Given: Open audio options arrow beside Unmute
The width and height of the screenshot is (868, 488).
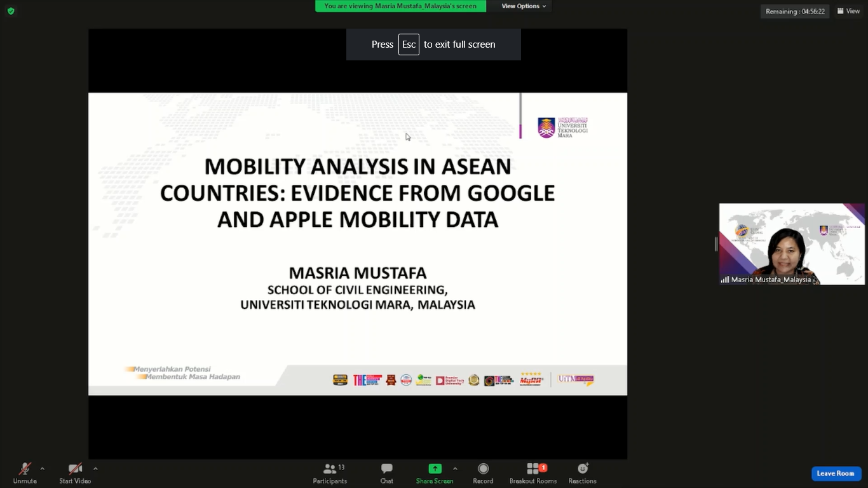Looking at the screenshot, I should [x=43, y=469].
